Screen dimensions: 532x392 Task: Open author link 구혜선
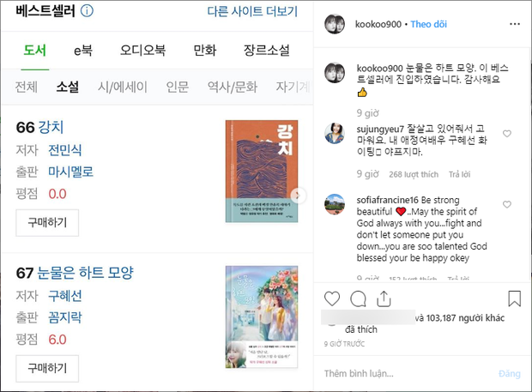click(65, 296)
